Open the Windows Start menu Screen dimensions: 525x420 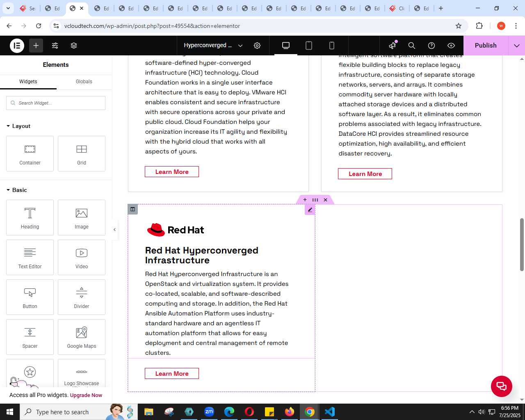(x=10, y=412)
